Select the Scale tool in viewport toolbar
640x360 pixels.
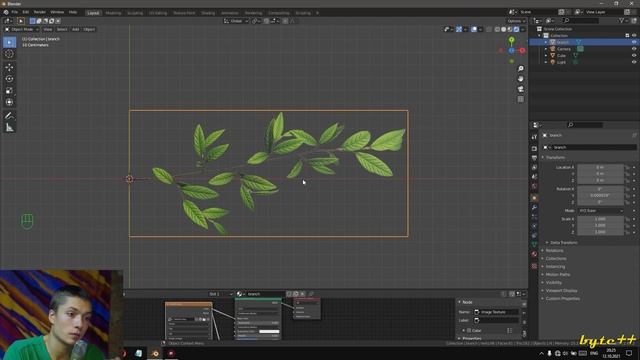click(x=9, y=91)
